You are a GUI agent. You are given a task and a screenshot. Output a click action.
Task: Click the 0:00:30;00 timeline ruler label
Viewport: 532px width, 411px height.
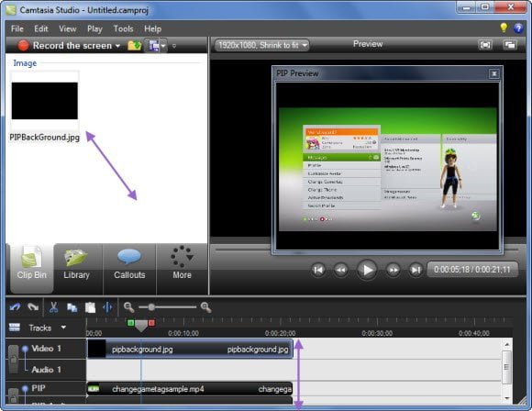(x=377, y=333)
